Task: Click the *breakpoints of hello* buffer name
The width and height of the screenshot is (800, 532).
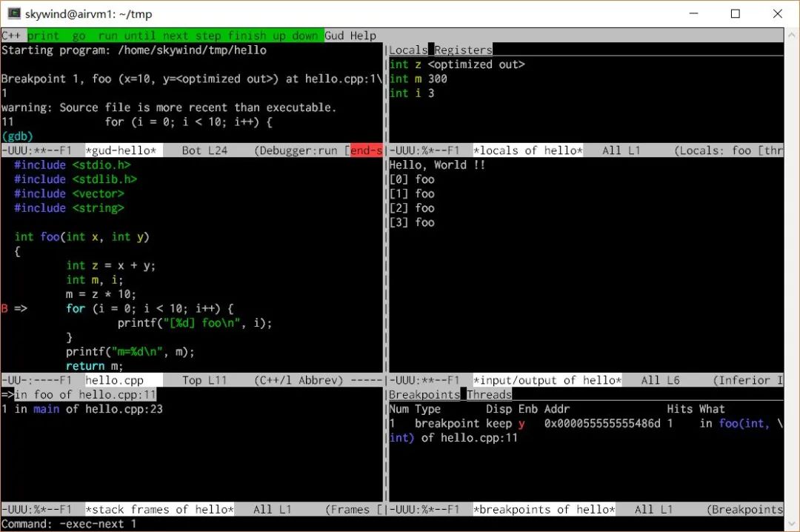Action: pyautogui.click(x=544, y=510)
